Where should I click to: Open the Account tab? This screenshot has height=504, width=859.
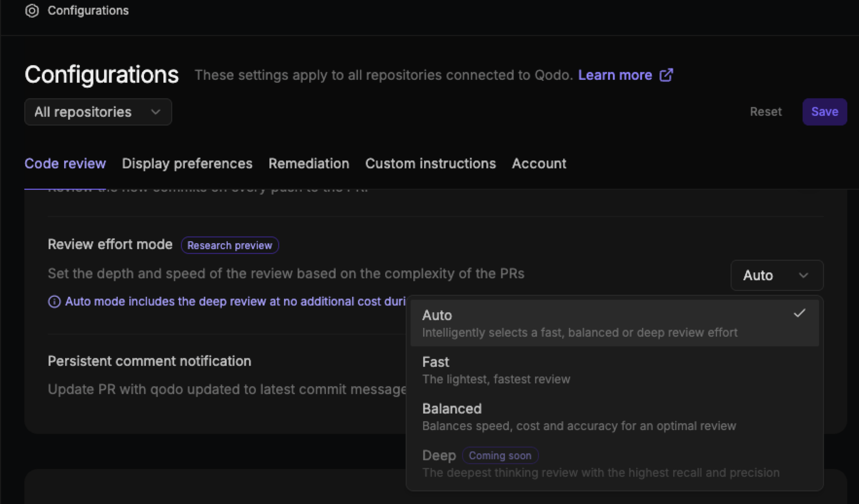[x=539, y=163]
